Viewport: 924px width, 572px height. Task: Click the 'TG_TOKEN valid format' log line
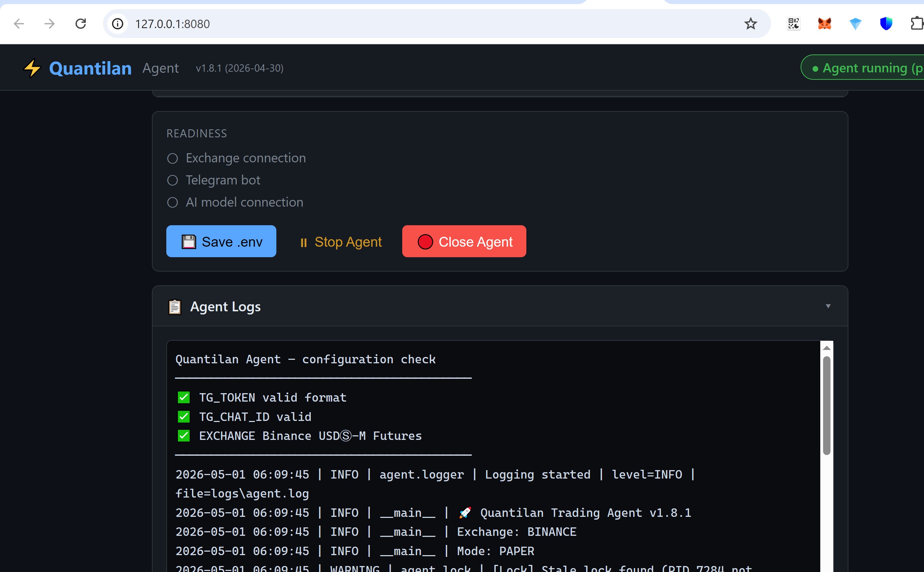[272, 398]
